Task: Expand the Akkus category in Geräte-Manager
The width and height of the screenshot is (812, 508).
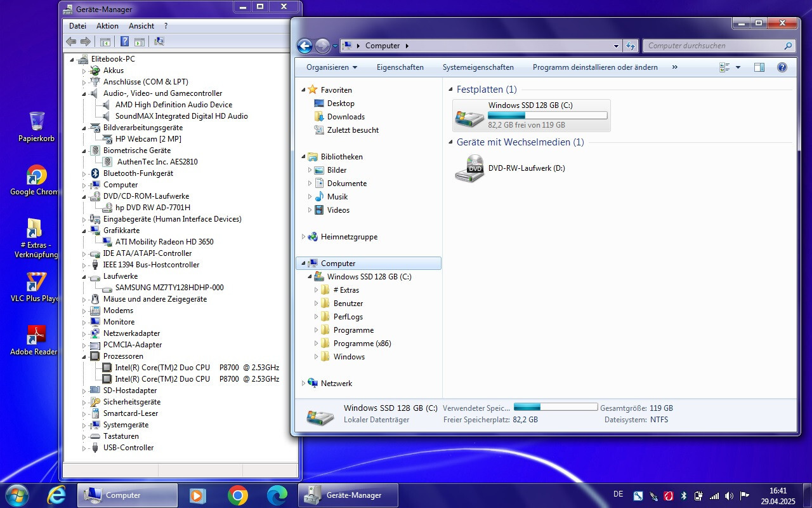Action: (84, 70)
